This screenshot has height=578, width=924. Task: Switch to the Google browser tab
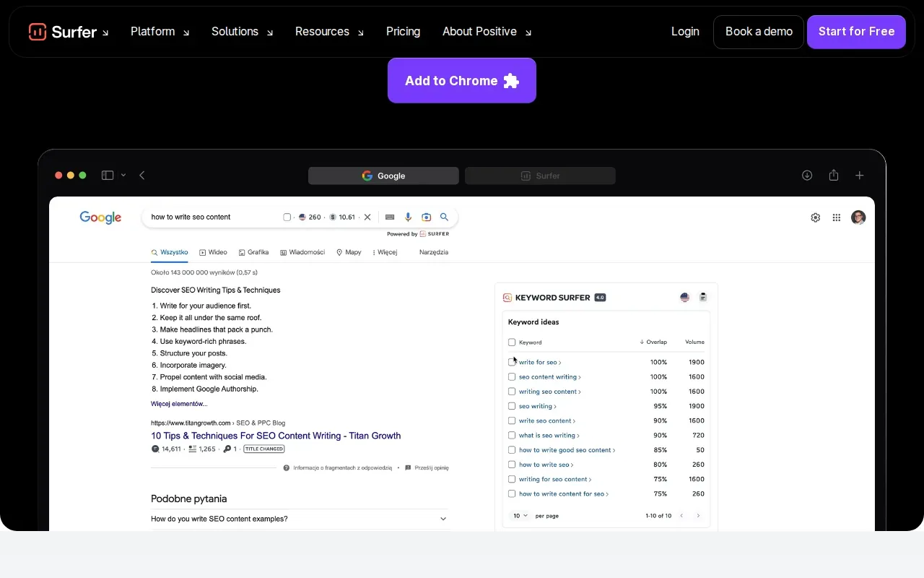pyautogui.click(x=383, y=176)
